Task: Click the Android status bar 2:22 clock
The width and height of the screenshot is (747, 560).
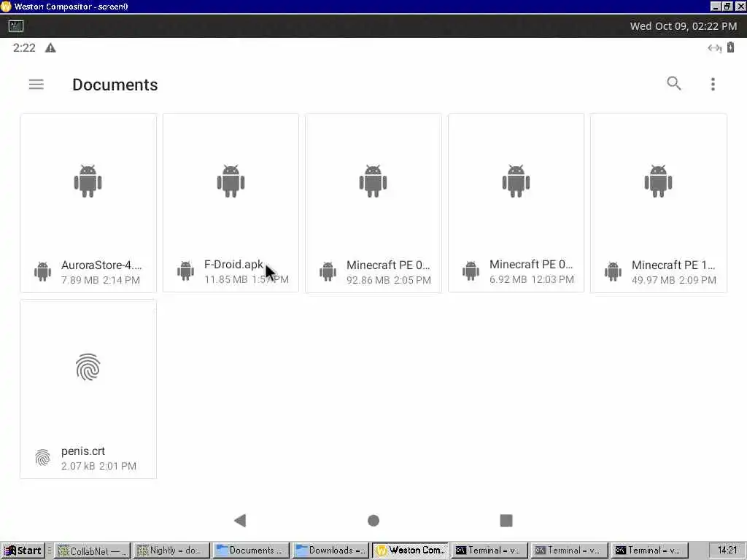Action: (x=24, y=48)
